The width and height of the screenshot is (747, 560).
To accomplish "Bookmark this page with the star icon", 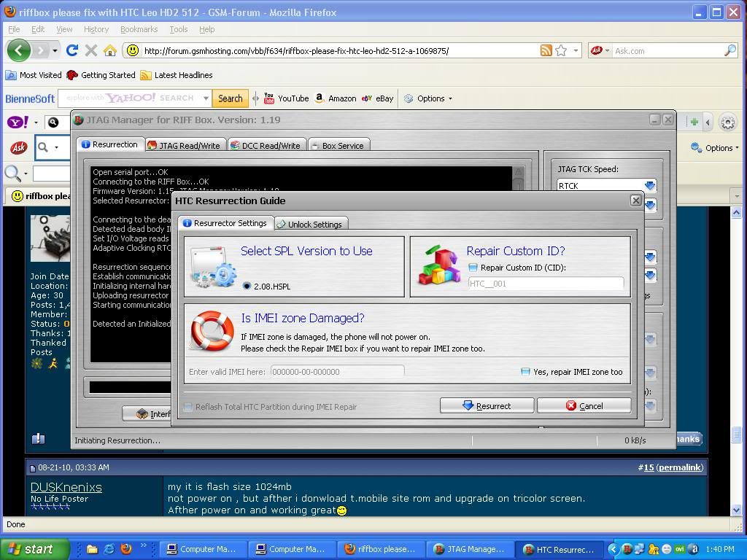I will 561,50.
